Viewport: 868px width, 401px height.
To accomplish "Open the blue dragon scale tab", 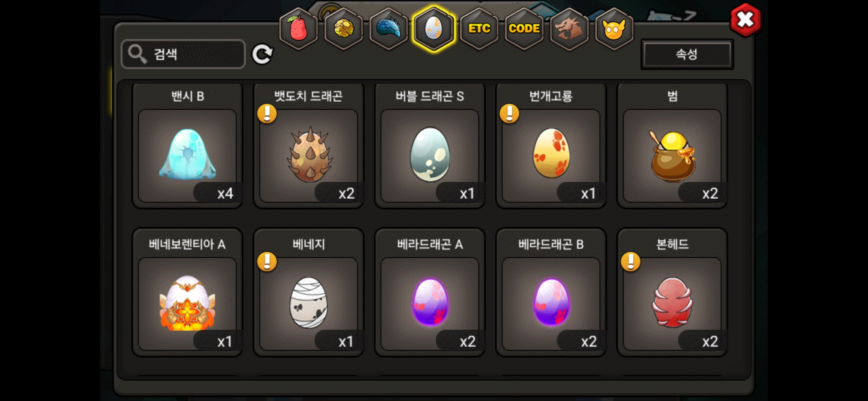I will tap(389, 29).
